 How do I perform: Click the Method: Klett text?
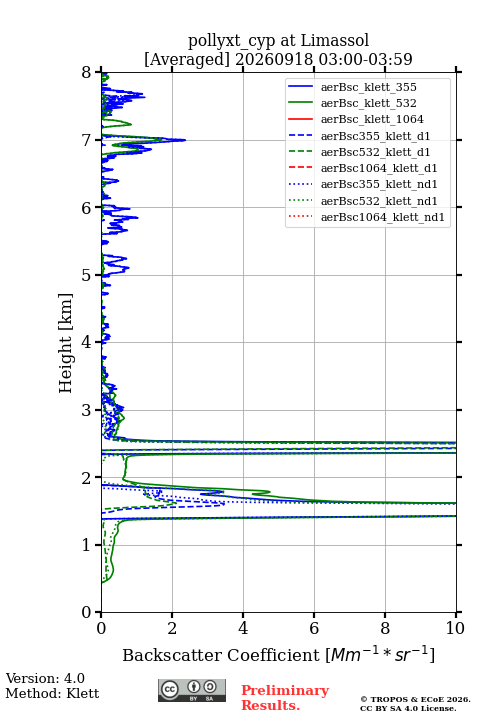click(52, 693)
